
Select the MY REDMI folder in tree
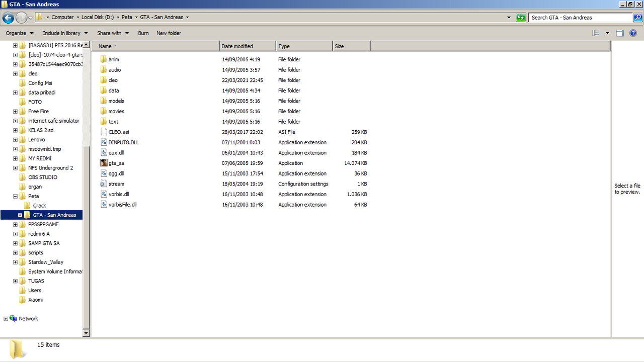click(40, 158)
